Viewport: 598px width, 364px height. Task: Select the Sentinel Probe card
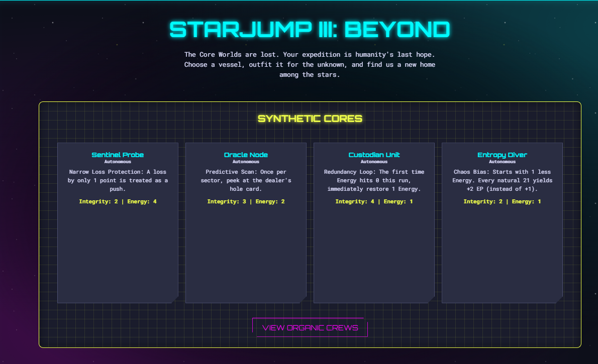(x=118, y=223)
